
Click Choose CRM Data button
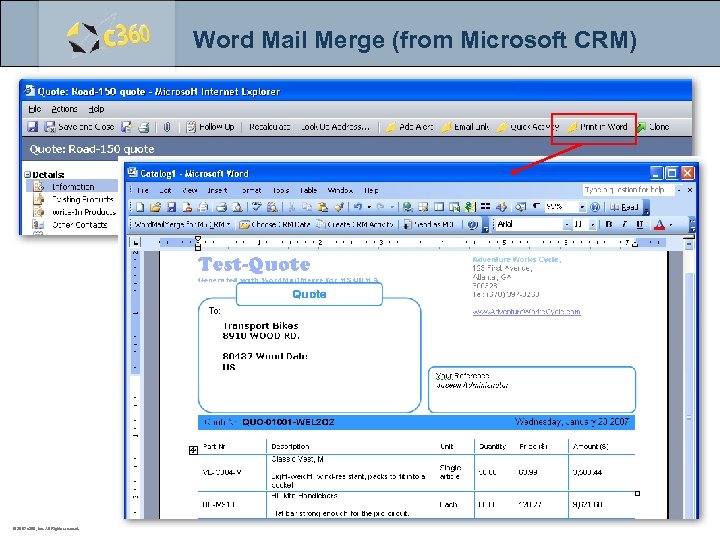tap(275, 225)
